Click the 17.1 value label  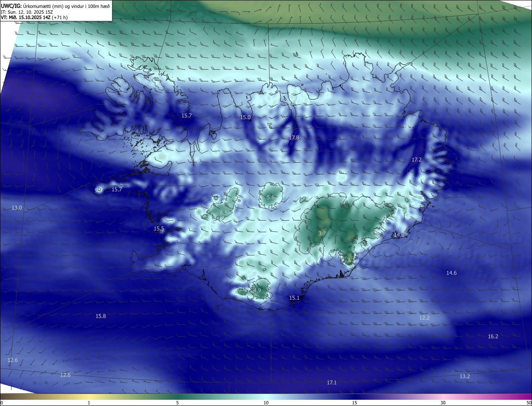(x=332, y=382)
